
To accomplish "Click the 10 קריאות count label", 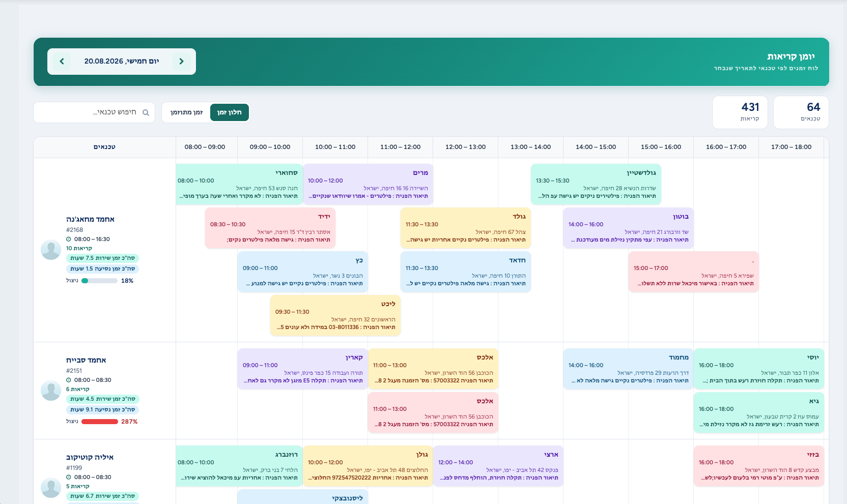I will (x=79, y=249).
